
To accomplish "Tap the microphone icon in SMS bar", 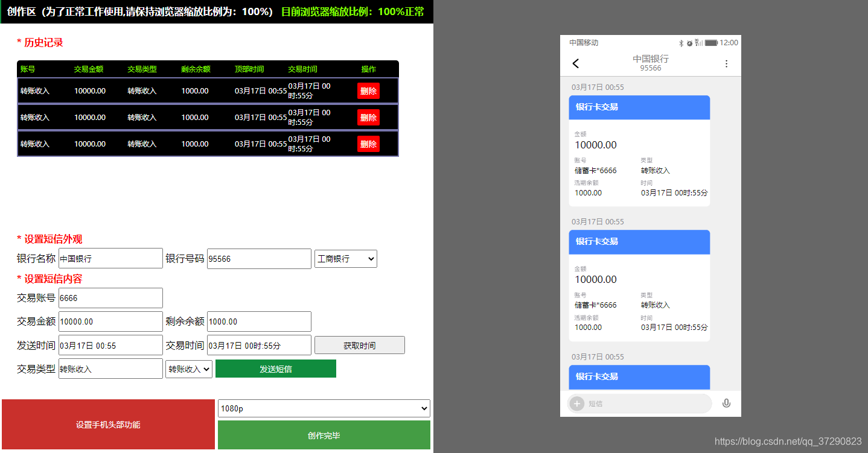I will 726,404.
